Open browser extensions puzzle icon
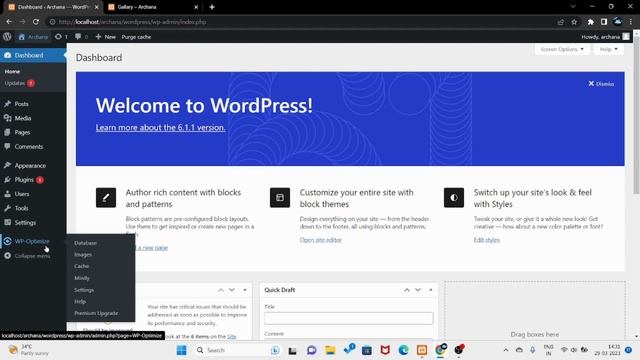This screenshot has height=360, width=640. [590, 22]
